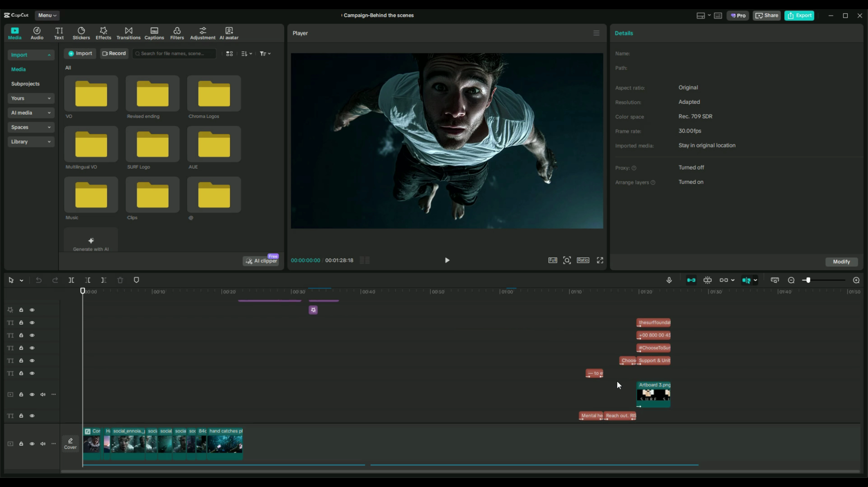Open the AI avatar panel
This screenshot has width=868, height=487.
point(229,33)
